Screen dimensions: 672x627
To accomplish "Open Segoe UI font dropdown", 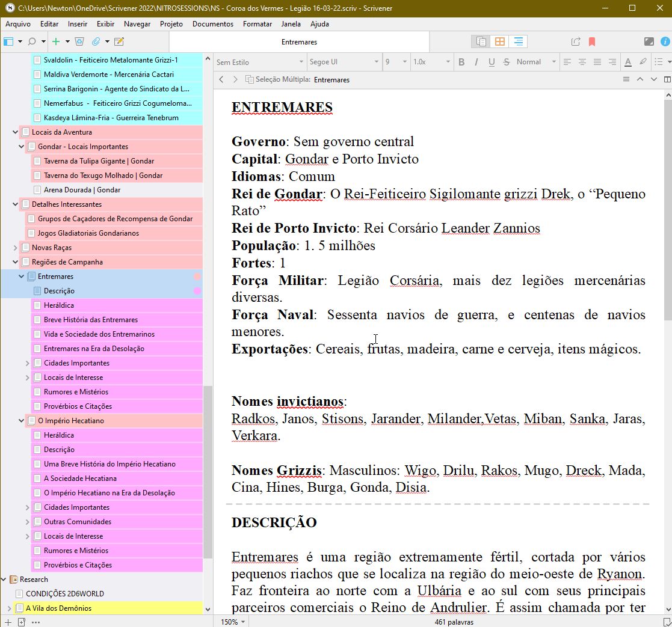I will point(344,62).
